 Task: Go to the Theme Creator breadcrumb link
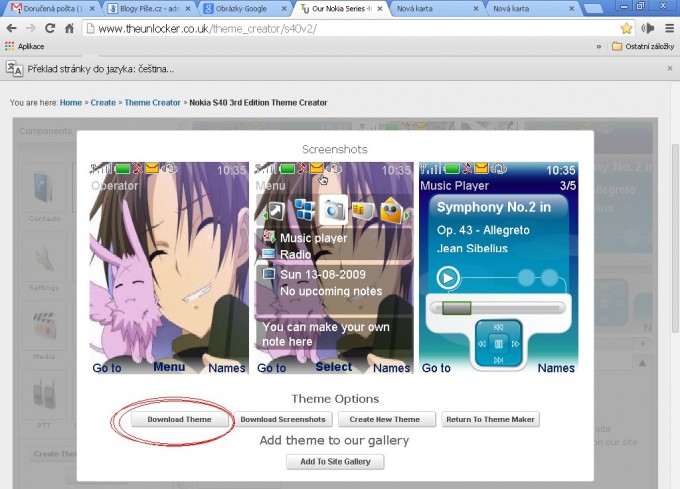(x=152, y=103)
